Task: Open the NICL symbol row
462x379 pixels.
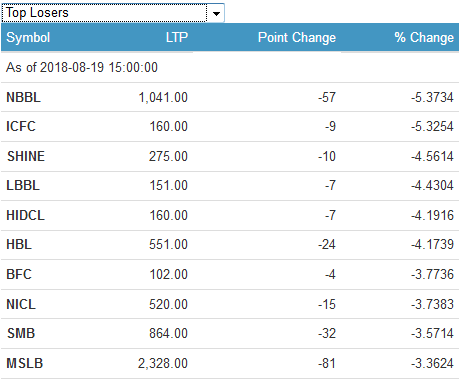Action: coord(230,304)
